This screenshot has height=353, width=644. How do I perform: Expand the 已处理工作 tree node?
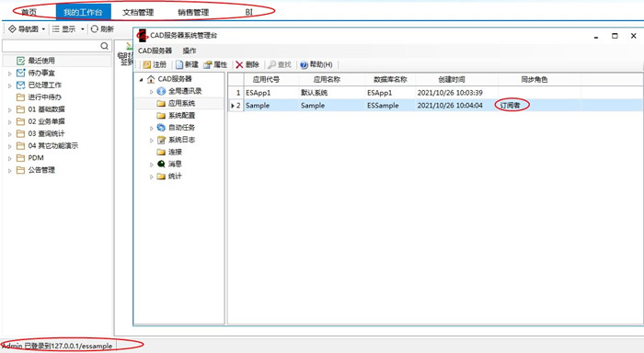(10, 85)
